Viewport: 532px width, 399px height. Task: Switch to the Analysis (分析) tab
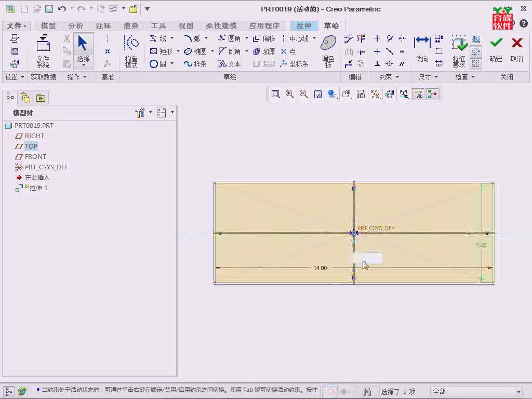click(x=75, y=25)
